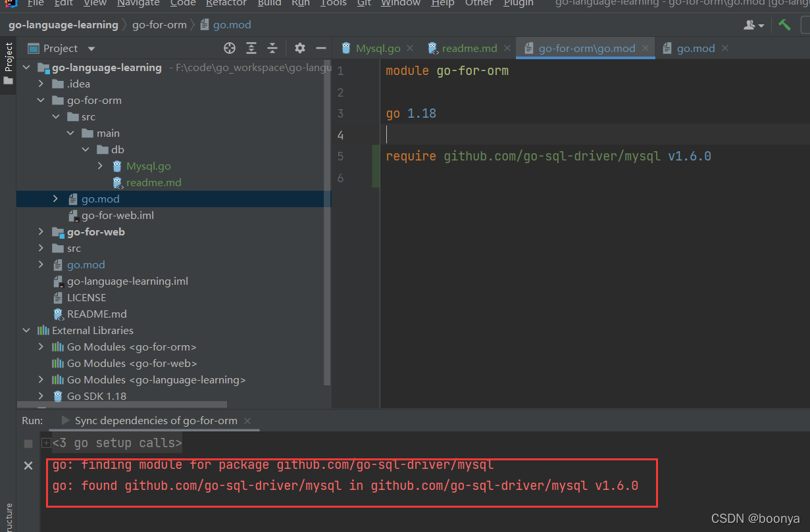
Task: Select the root-level go.mod file
Action: click(86, 265)
